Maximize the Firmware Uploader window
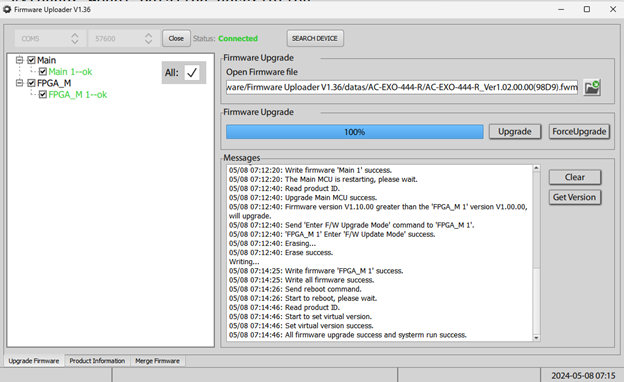This screenshot has height=382, width=624. [587, 9]
